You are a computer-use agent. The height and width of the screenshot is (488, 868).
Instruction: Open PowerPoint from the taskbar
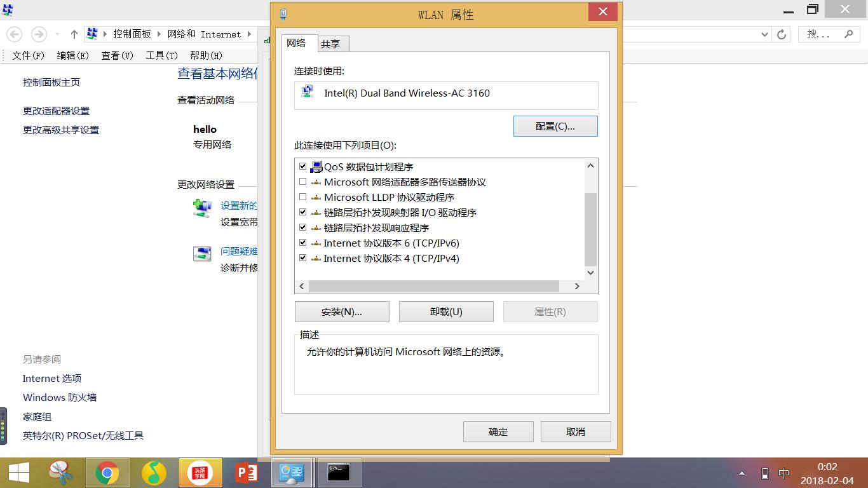pos(247,473)
